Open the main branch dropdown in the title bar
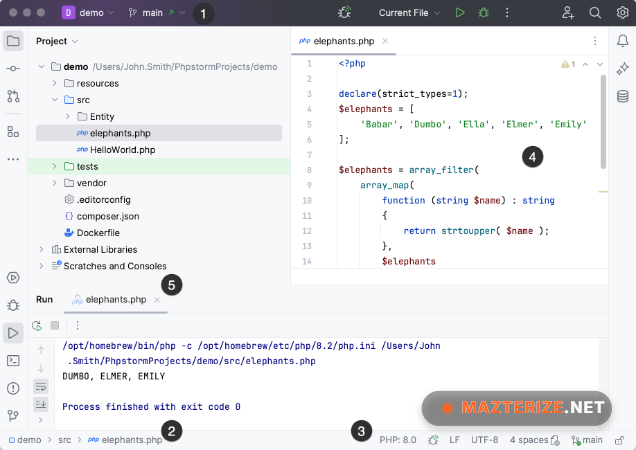This screenshot has width=636, height=450. pos(157,13)
